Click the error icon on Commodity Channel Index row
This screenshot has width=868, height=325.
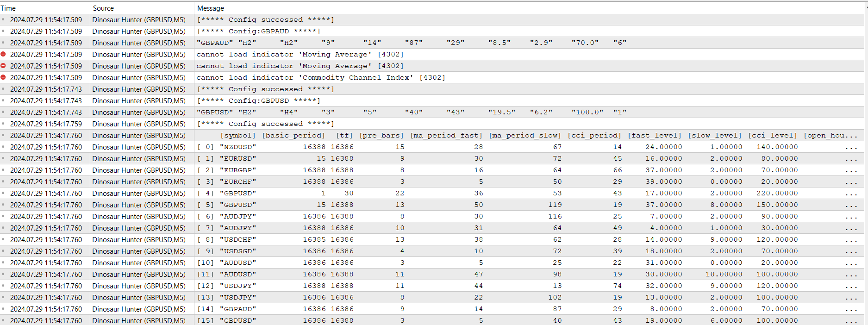pyautogui.click(x=3, y=77)
